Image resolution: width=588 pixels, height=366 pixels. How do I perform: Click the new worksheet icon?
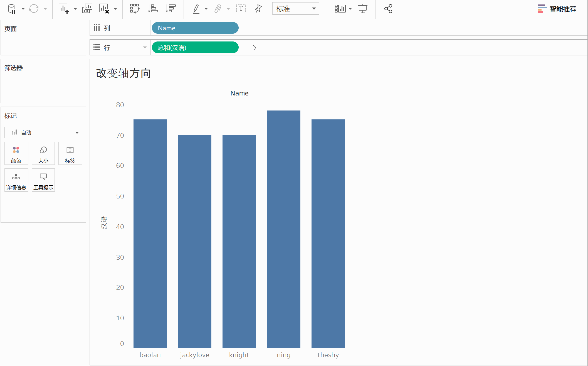[x=63, y=9]
